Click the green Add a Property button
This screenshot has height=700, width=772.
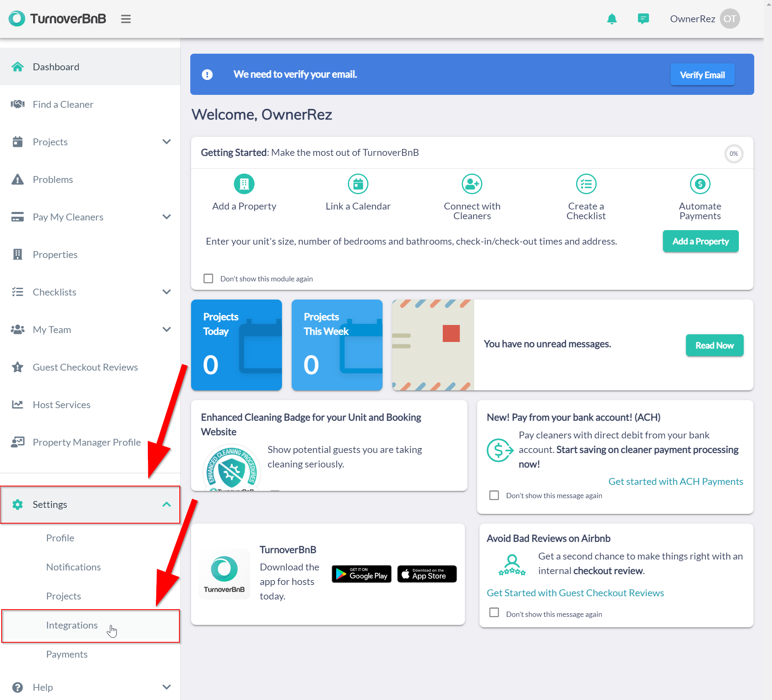coord(700,241)
